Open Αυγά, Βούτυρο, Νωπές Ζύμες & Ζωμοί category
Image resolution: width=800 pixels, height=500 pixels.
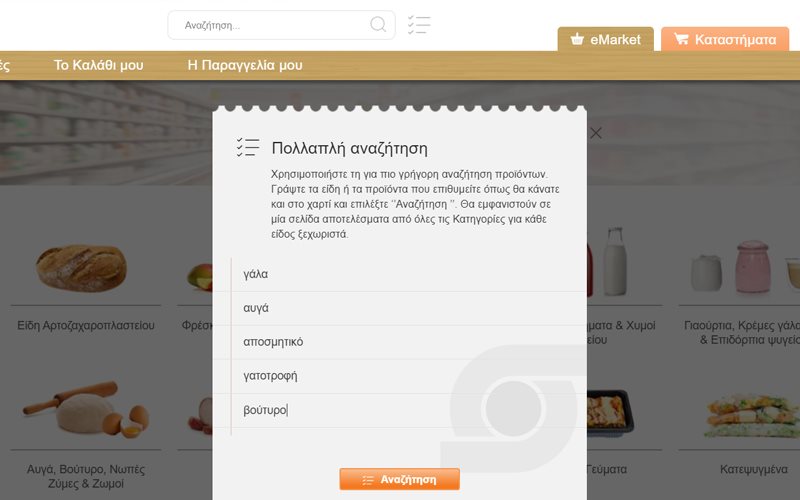point(86,476)
